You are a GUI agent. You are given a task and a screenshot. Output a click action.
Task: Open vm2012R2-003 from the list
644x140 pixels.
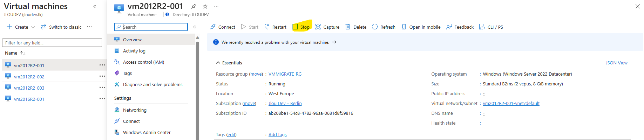(29, 88)
